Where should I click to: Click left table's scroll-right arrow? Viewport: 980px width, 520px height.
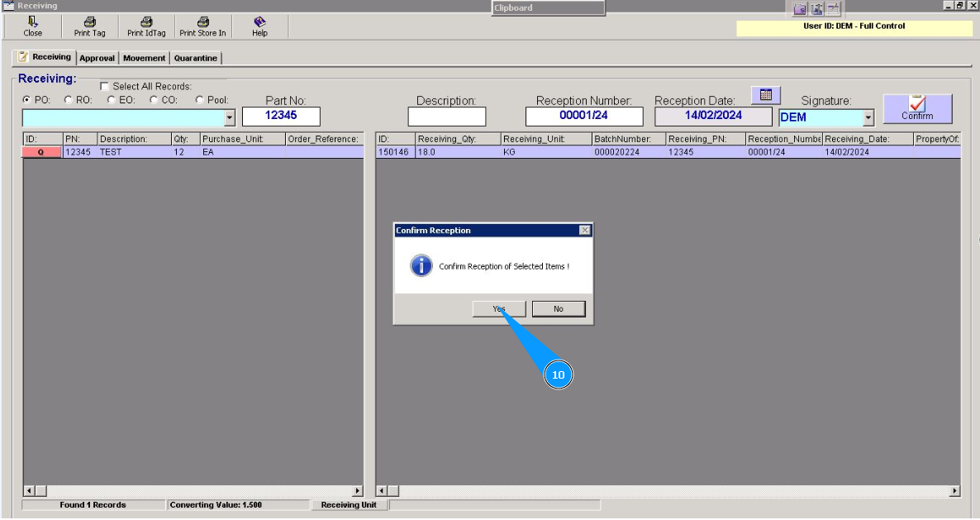coord(358,491)
